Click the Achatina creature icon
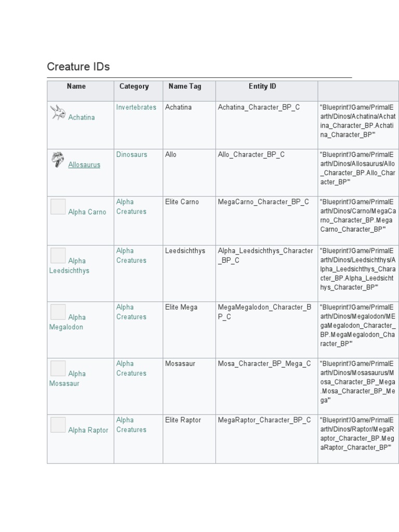This screenshot has height=532, width=399. tap(58, 113)
